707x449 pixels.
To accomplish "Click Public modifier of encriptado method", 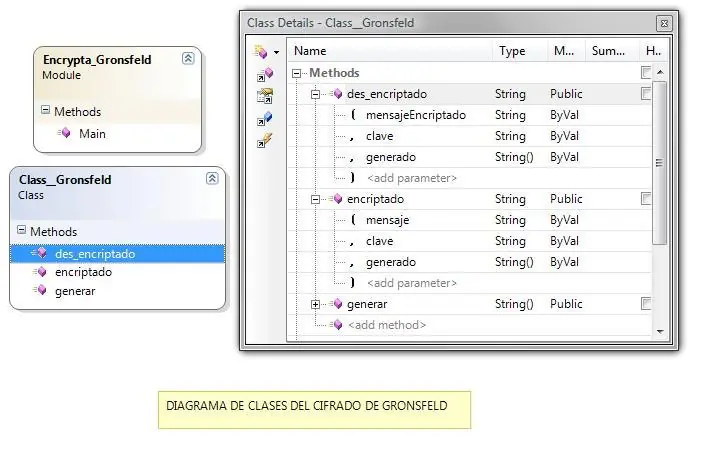I will click(566, 199).
